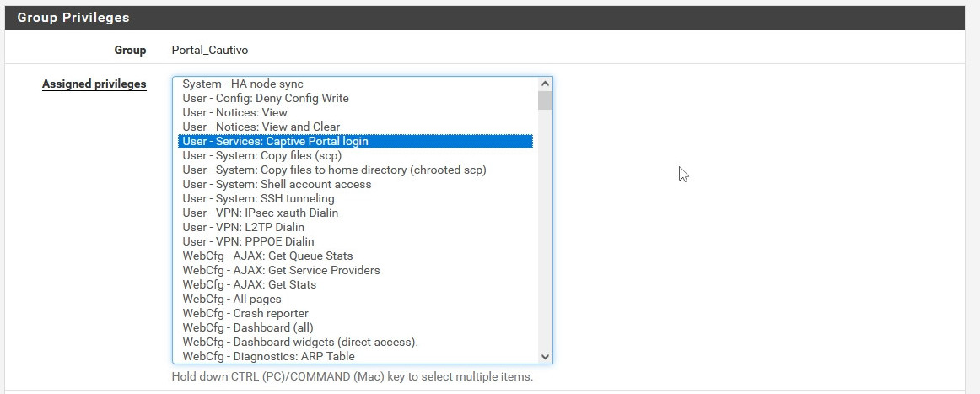Click the 'Assigned privileges' label
This screenshot has height=394, width=980.
(94, 84)
